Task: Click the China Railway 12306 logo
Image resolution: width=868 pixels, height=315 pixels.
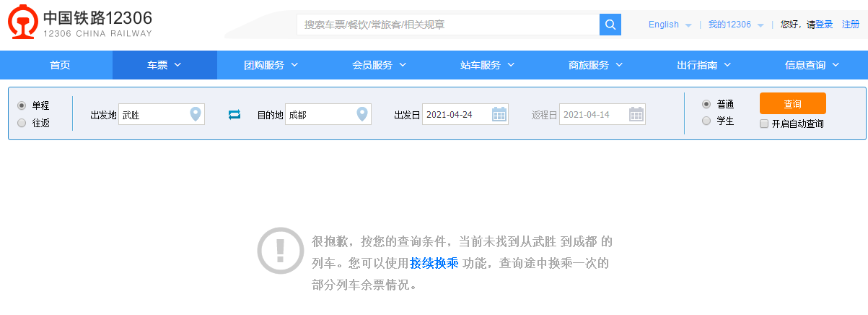Action: click(80, 24)
